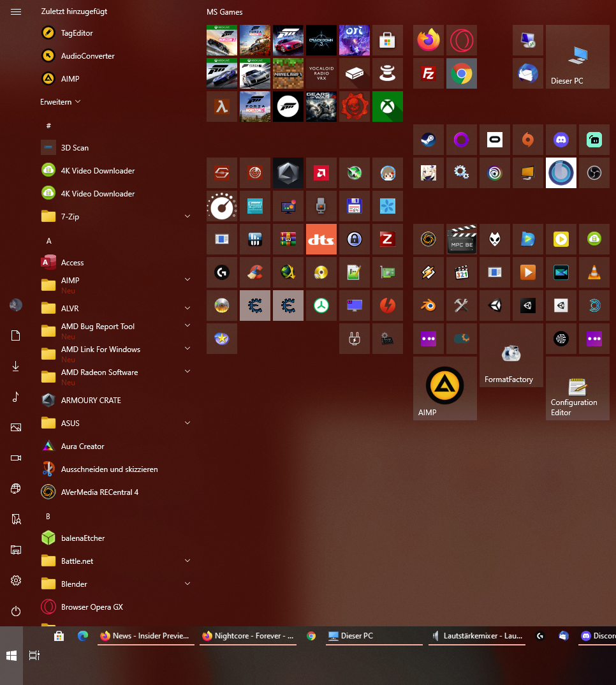Open the orange DTS tile
The image size is (616, 685).
321,239
